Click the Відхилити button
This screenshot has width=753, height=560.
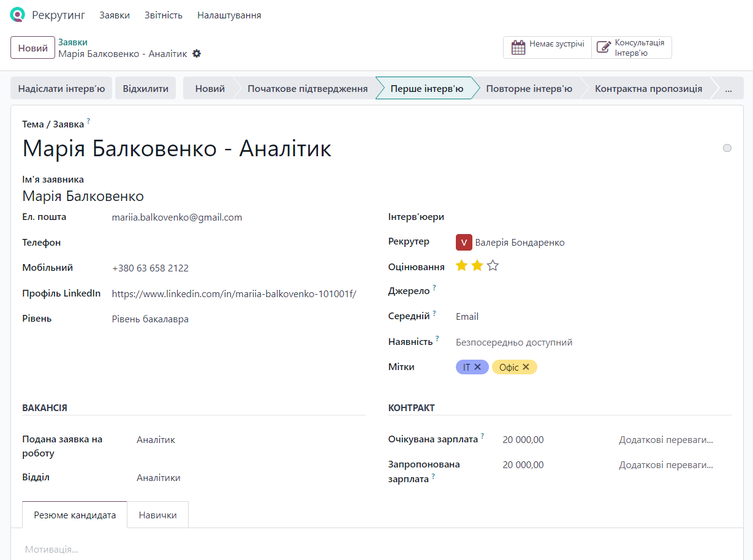click(x=145, y=88)
